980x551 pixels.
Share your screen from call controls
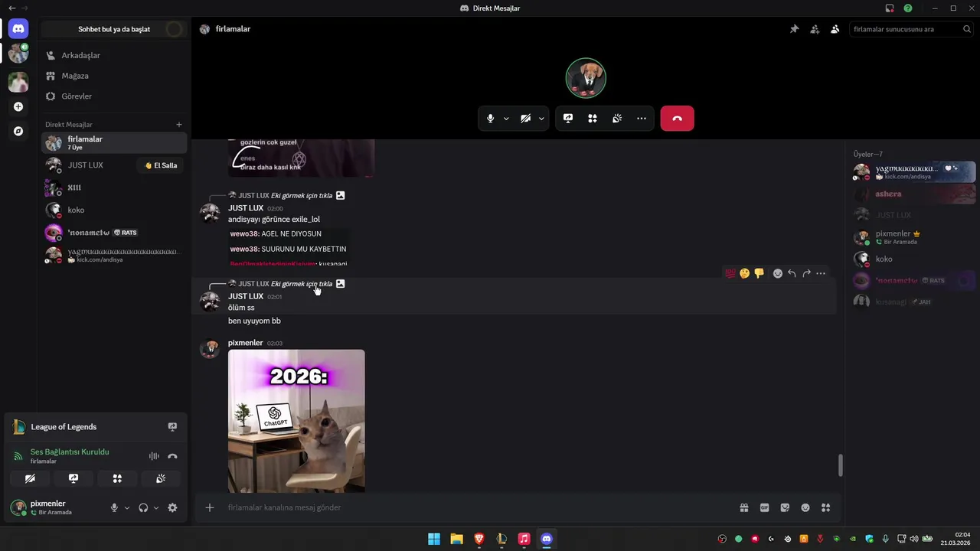568,119
